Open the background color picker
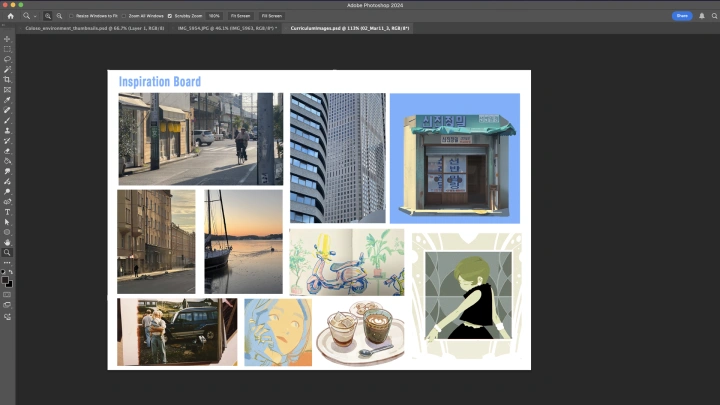The width and height of the screenshot is (720, 405). coord(10,284)
